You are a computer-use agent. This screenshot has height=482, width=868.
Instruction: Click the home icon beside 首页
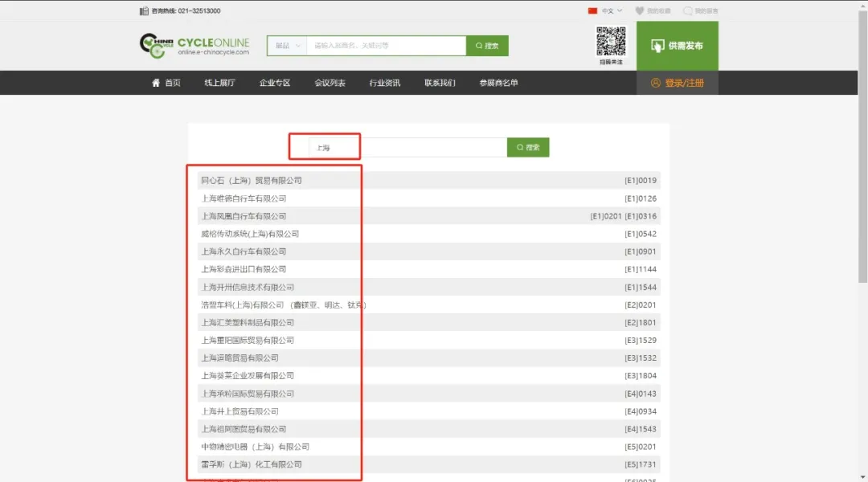tap(156, 83)
